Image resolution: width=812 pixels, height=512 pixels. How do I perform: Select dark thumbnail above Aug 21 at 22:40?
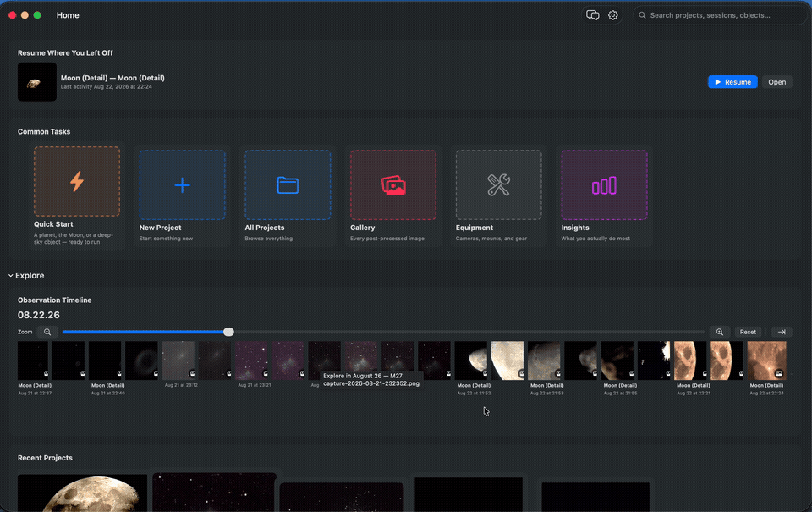click(105, 361)
